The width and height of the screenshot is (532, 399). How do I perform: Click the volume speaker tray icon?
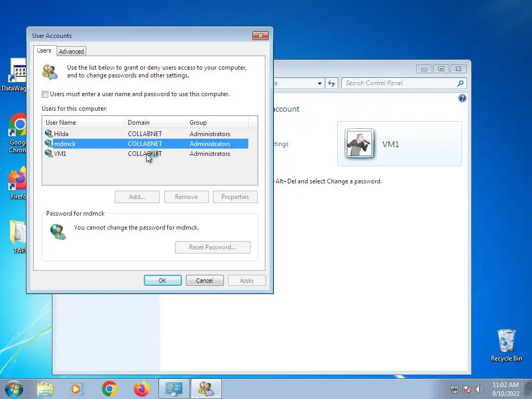pyautogui.click(x=480, y=389)
